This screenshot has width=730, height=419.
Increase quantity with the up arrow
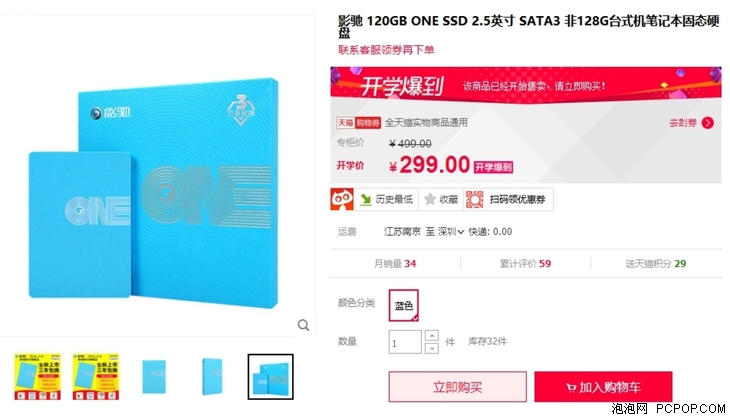click(x=432, y=336)
